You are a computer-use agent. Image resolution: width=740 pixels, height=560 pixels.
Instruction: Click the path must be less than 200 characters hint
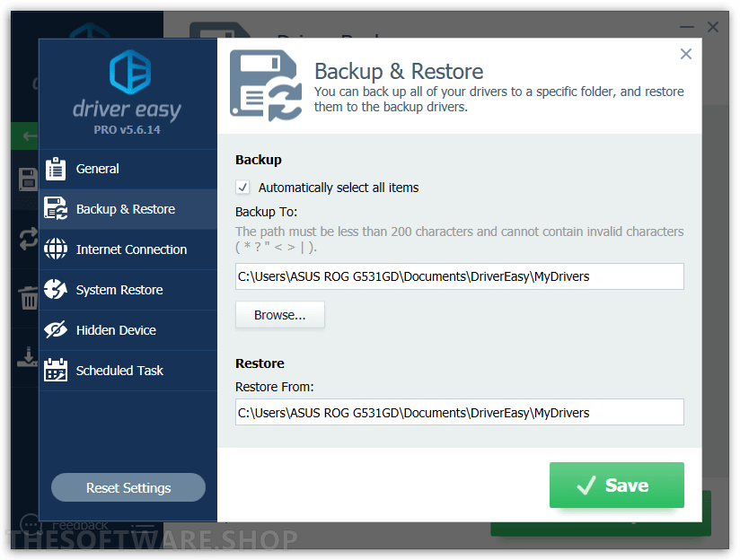click(459, 240)
